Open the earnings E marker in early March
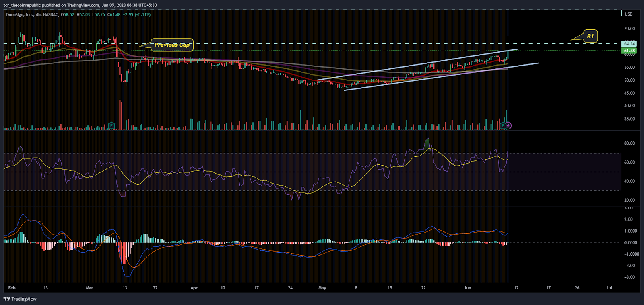Viewport: 644px width, 305px height. pyautogui.click(x=111, y=126)
